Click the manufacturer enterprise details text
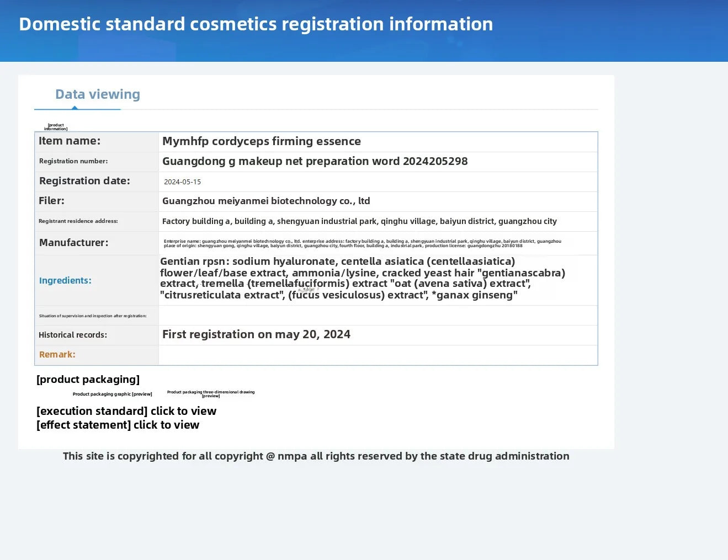 tap(362, 243)
